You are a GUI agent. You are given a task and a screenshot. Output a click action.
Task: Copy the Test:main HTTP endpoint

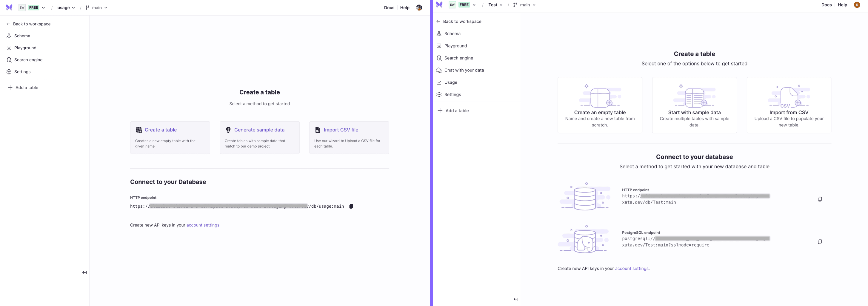click(x=820, y=199)
